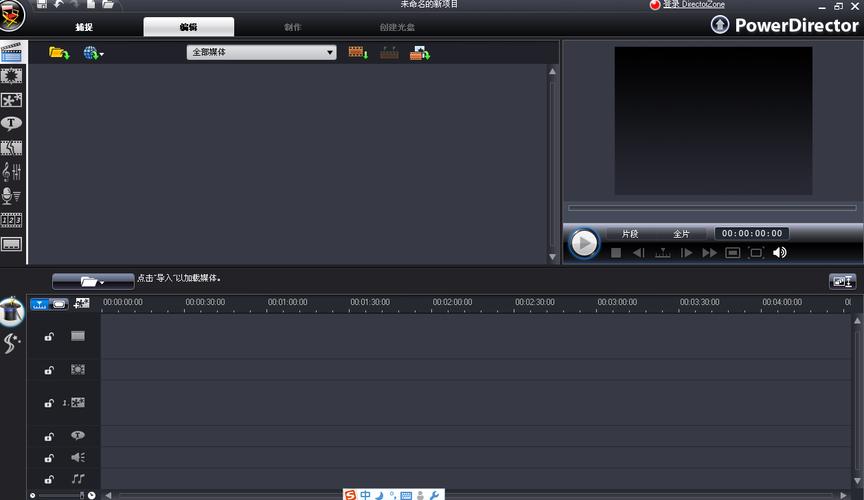Toggle lock on the voice track
Screen dimensions: 864x500
(49, 458)
